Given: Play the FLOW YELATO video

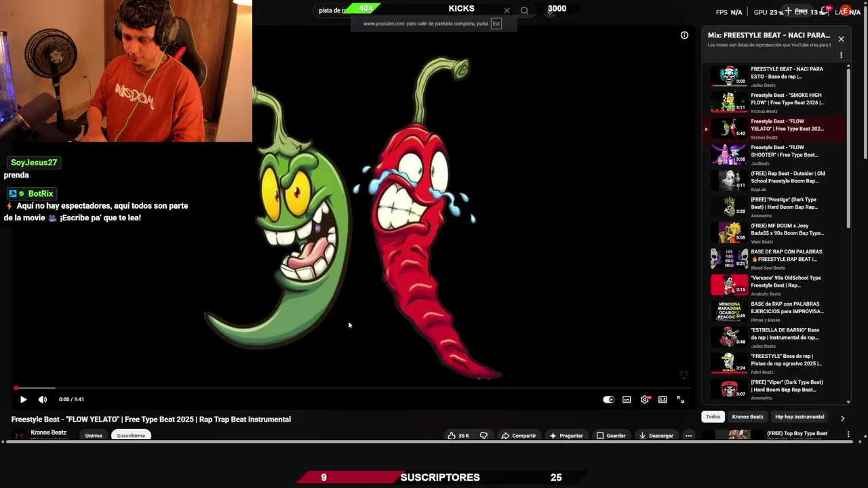Looking at the screenshot, I should click(23, 400).
